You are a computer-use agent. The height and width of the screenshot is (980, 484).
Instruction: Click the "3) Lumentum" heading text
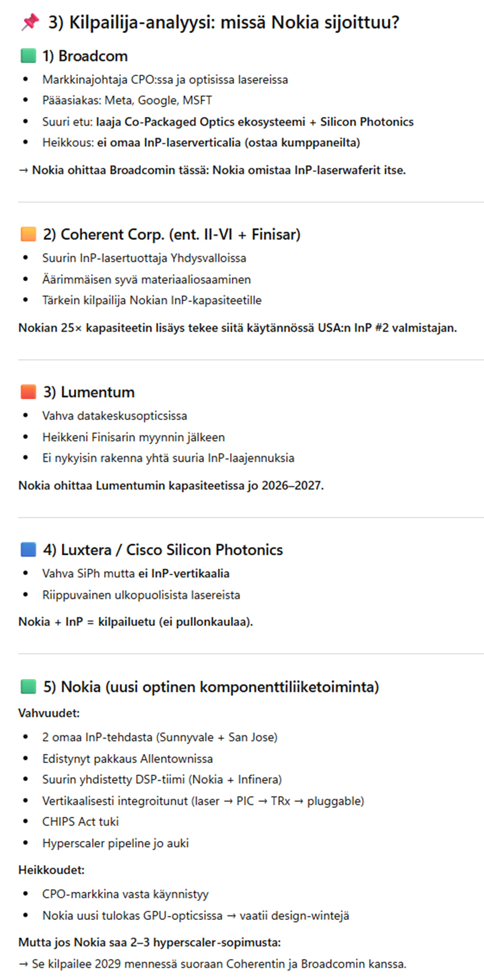89,392
